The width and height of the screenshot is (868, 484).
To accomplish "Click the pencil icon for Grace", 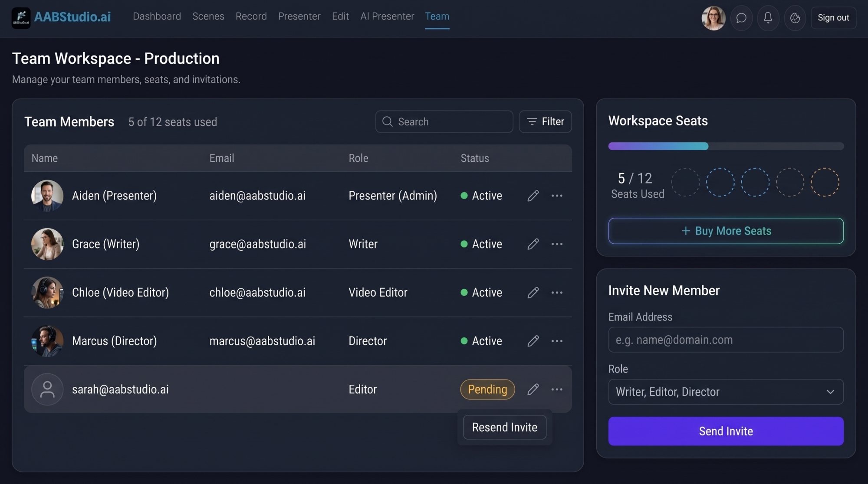I will tap(533, 244).
